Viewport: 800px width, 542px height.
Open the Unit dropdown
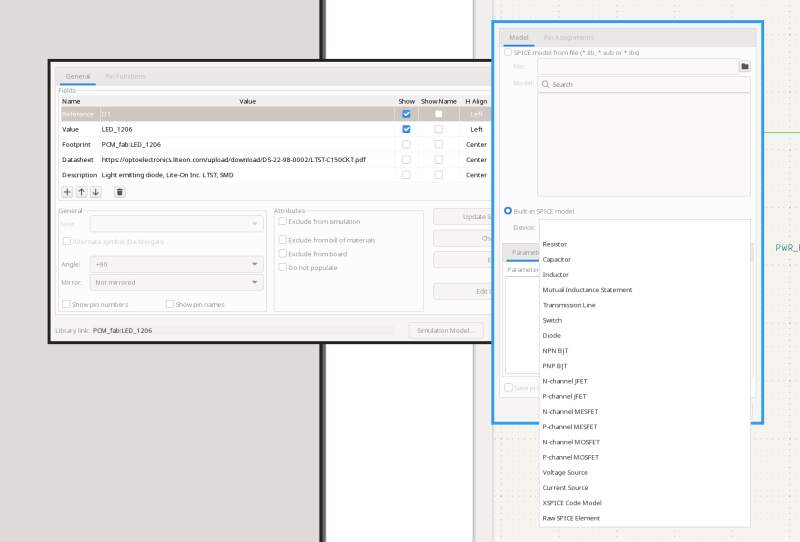coord(177,224)
